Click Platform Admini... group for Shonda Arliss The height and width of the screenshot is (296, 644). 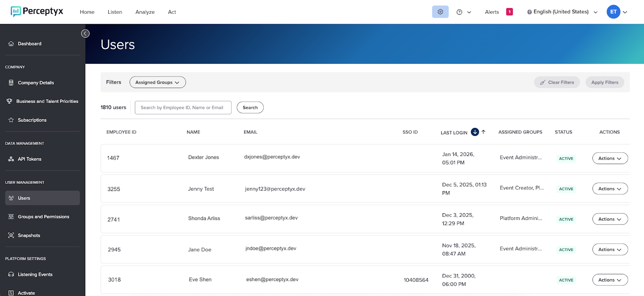[521, 218]
